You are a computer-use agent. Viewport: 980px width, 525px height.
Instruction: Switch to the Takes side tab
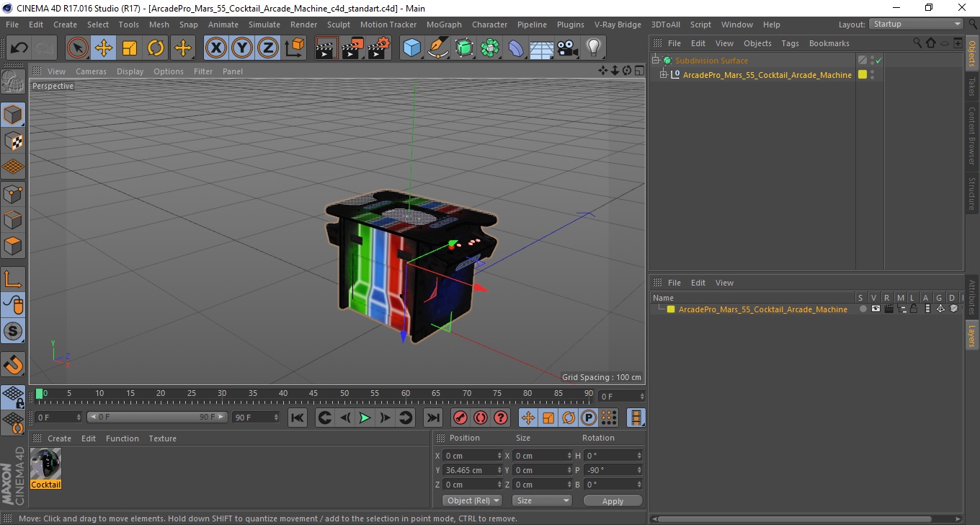pyautogui.click(x=972, y=86)
